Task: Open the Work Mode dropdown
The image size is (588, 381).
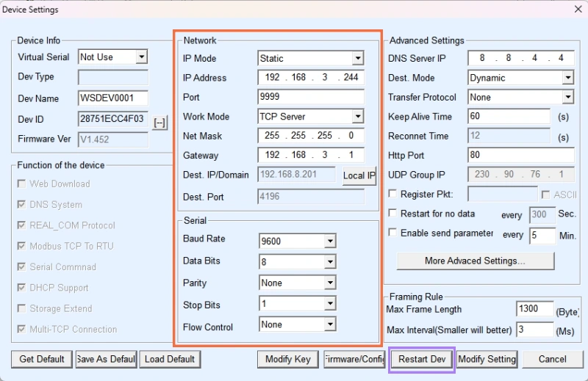Action: coord(358,117)
